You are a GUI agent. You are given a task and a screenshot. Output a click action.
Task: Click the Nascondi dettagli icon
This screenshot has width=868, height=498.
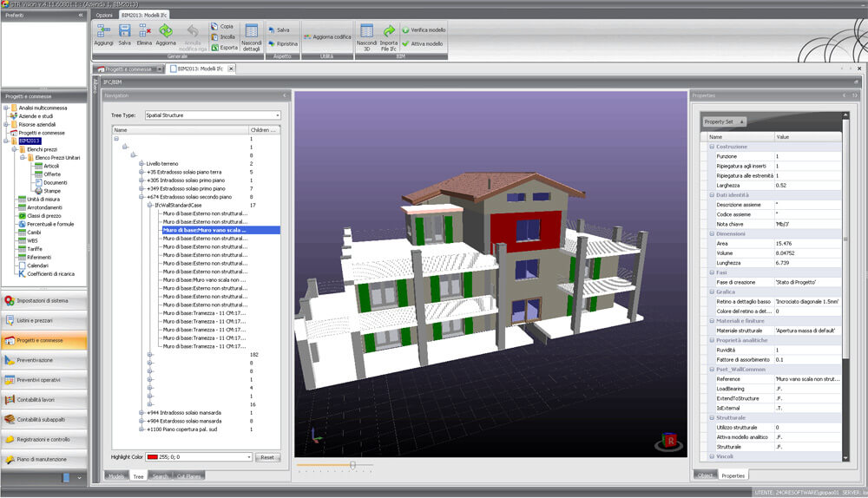pos(251,30)
